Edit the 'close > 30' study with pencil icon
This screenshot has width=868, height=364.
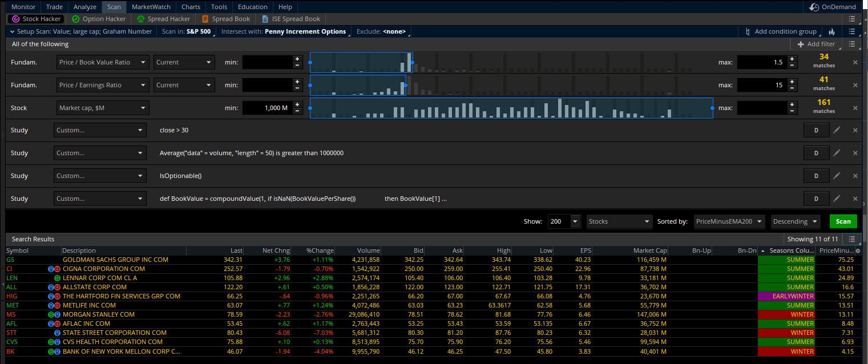click(x=837, y=130)
